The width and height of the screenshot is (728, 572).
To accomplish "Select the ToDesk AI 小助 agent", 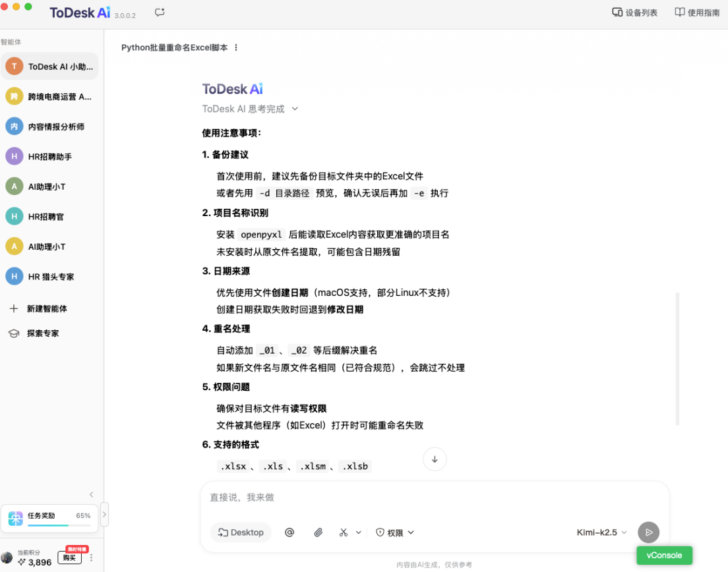I will coord(49,67).
